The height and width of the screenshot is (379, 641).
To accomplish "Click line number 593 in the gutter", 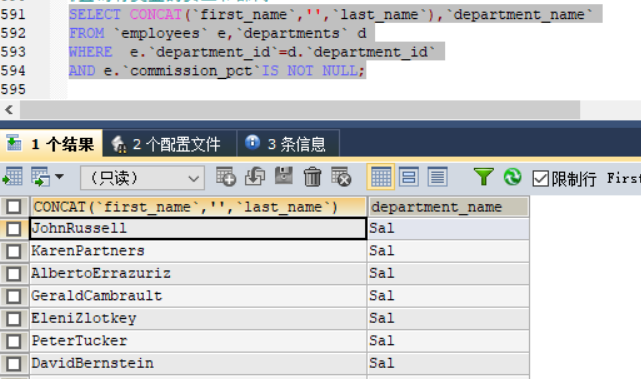I will coord(13,52).
